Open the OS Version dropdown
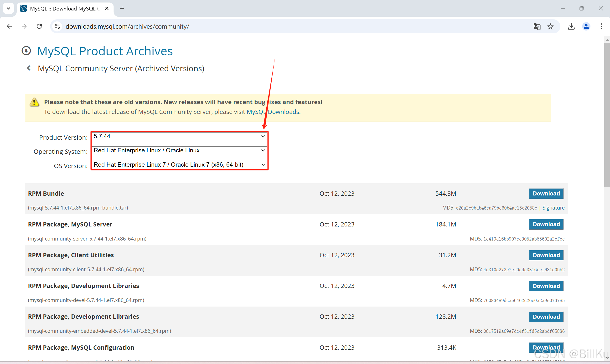 (x=180, y=164)
